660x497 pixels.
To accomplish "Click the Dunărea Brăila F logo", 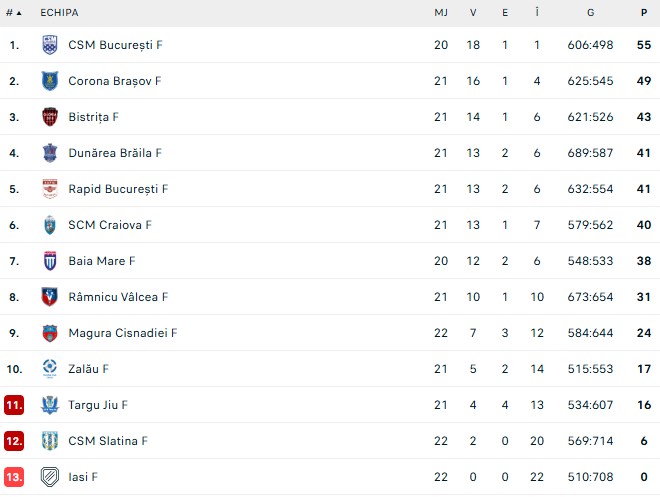I will click(50, 153).
